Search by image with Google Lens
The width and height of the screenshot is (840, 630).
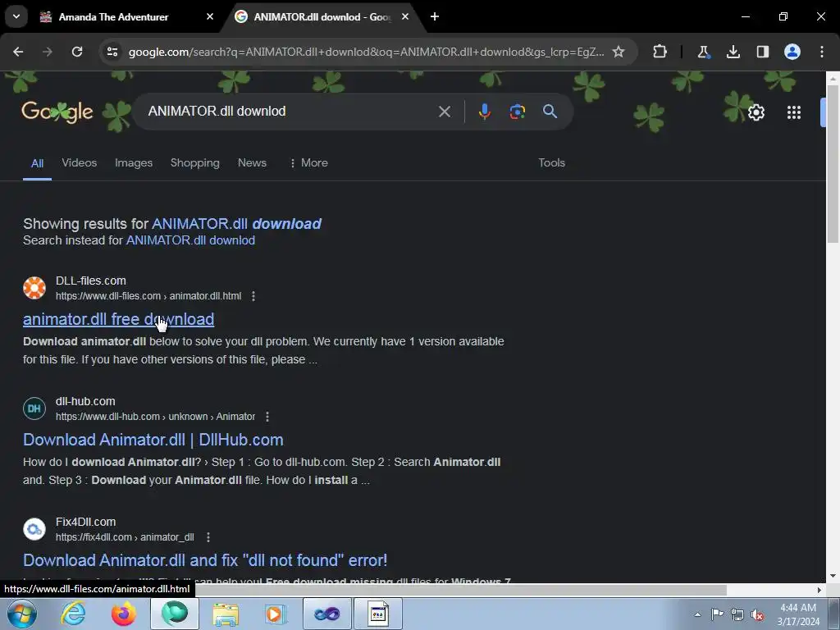517,112
